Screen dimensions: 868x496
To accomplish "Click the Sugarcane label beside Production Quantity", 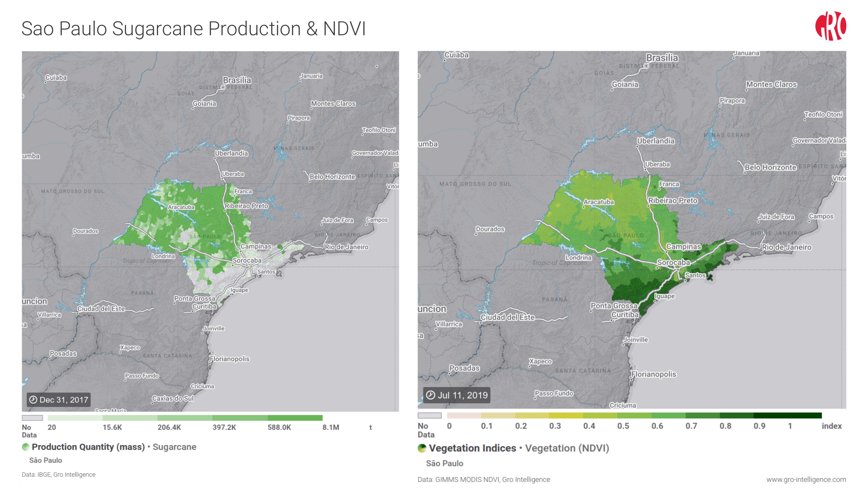I will click(x=175, y=447).
